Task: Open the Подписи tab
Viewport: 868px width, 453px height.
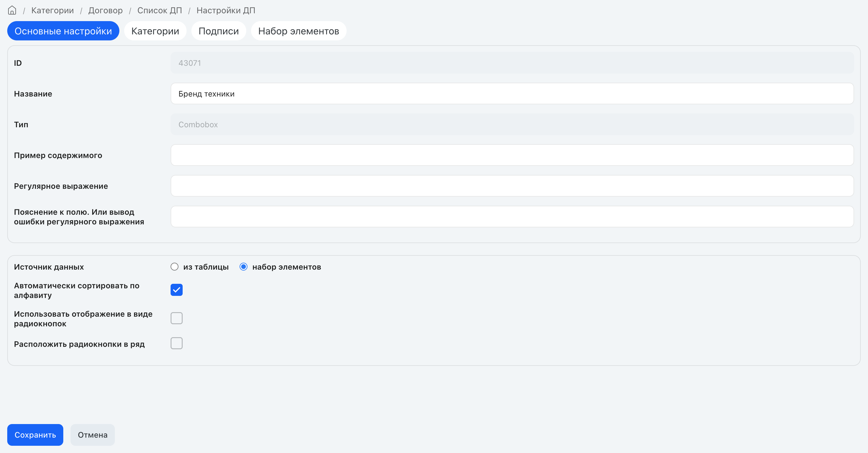Action: (219, 31)
